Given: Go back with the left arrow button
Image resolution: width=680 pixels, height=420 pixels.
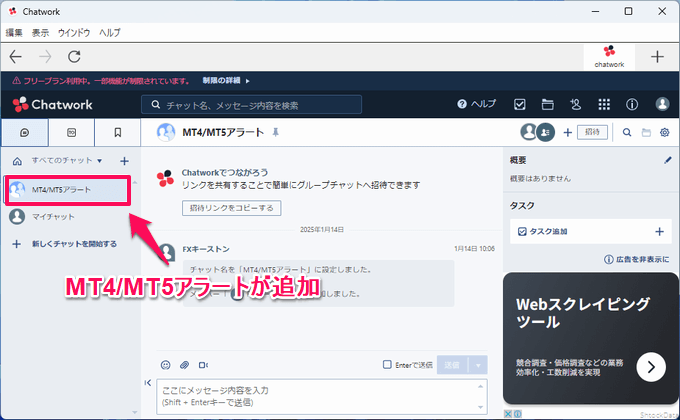Looking at the screenshot, I should [16, 56].
